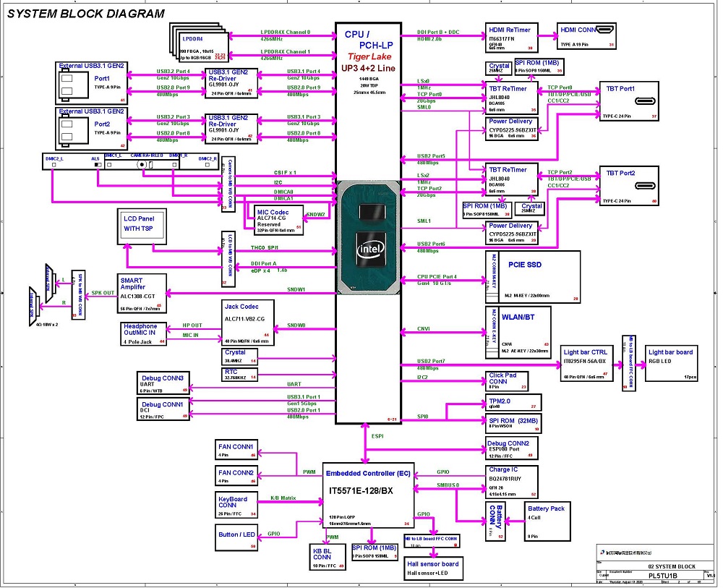
Task: Click the 'Light bar board' label
Action: click(670, 352)
